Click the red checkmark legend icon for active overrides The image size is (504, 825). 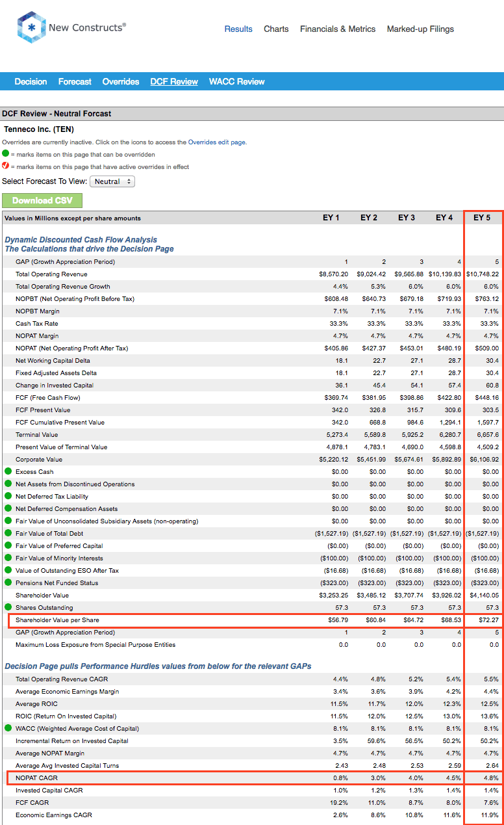tap(6, 166)
